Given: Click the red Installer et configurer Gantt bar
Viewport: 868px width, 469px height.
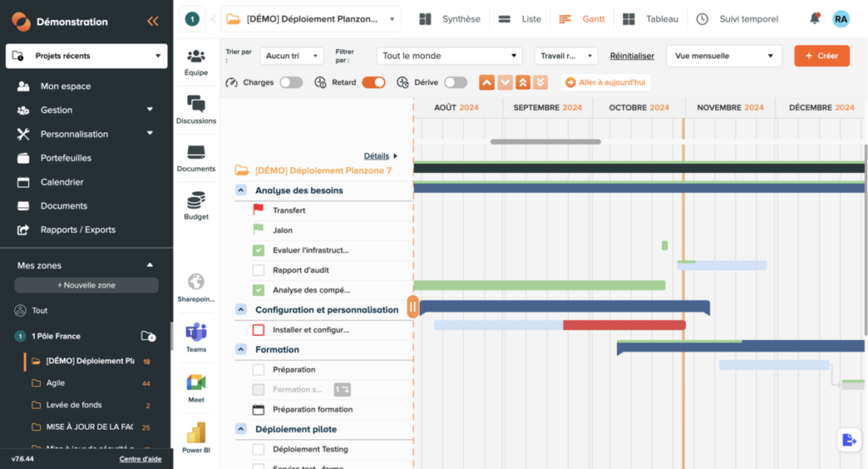Looking at the screenshot, I should (x=624, y=325).
